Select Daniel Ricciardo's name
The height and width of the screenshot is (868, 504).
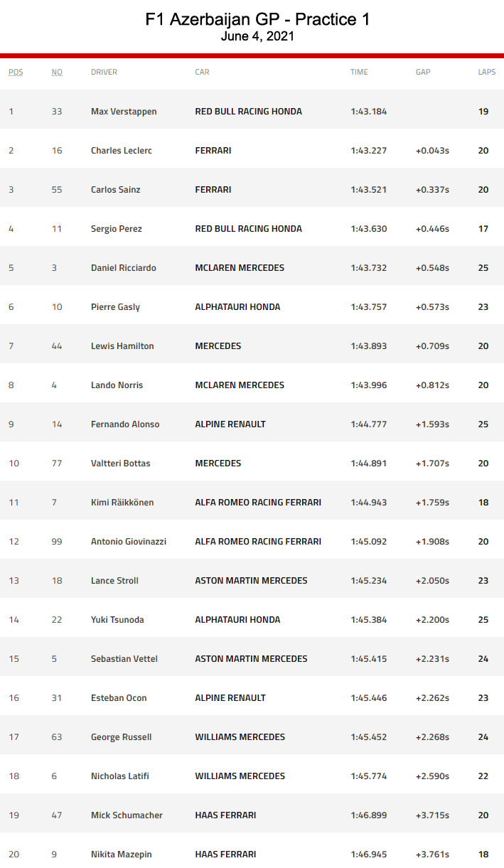(x=124, y=268)
